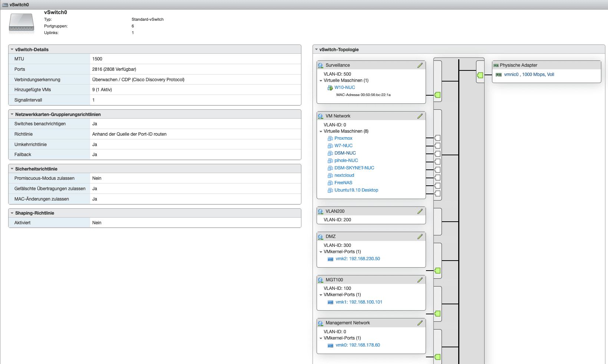
Task: Edit MGT100 port group with pencil icon
Action: point(420,280)
